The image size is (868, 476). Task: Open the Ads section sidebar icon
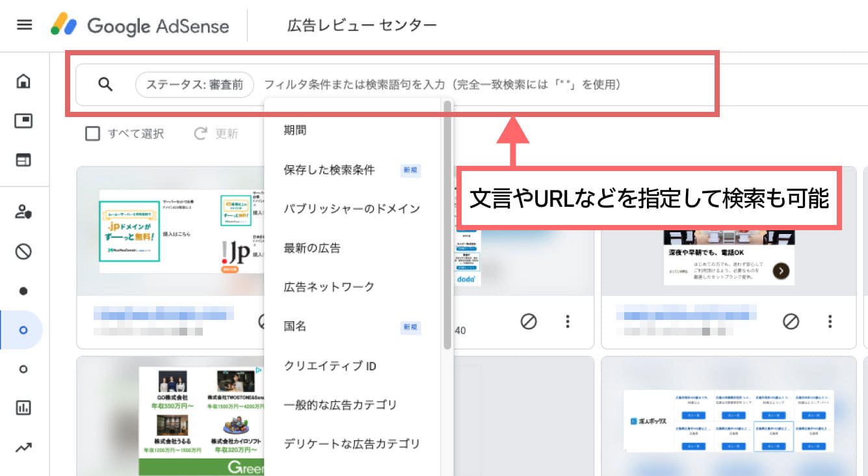[24, 121]
